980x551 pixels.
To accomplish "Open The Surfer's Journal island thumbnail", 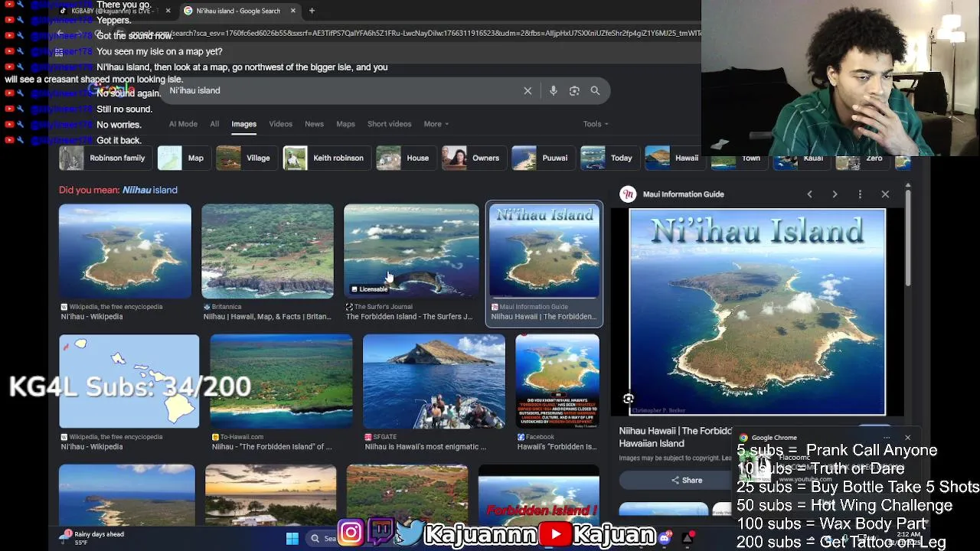I will (411, 251).
